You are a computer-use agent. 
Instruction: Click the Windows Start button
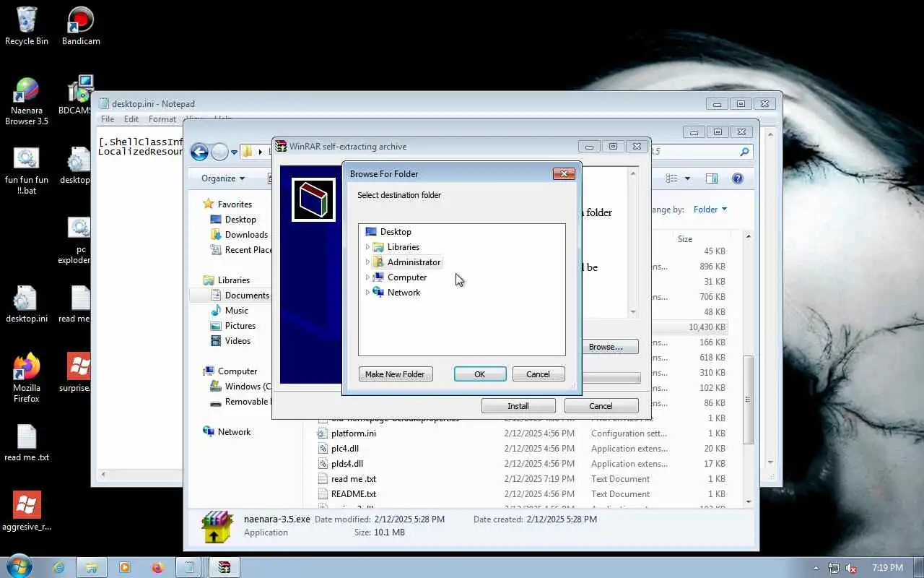pyautogui.click(x=19, y=567)
